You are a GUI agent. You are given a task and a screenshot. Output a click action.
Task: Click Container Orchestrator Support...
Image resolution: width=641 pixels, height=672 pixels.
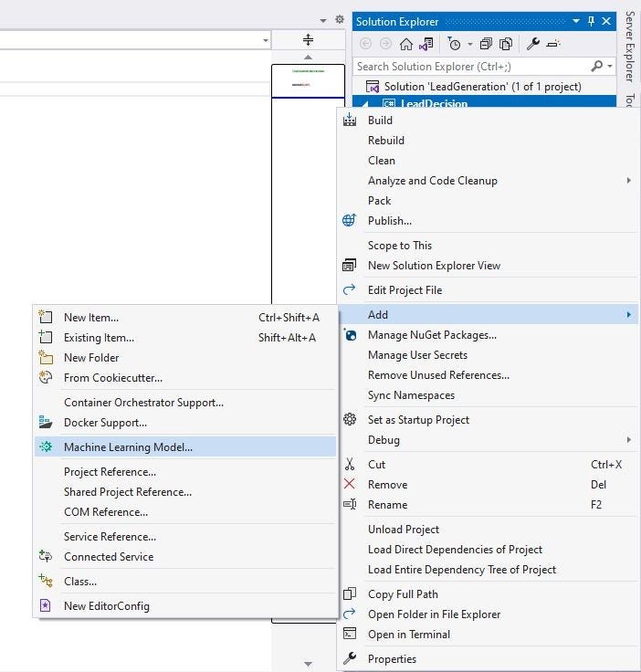185,403
